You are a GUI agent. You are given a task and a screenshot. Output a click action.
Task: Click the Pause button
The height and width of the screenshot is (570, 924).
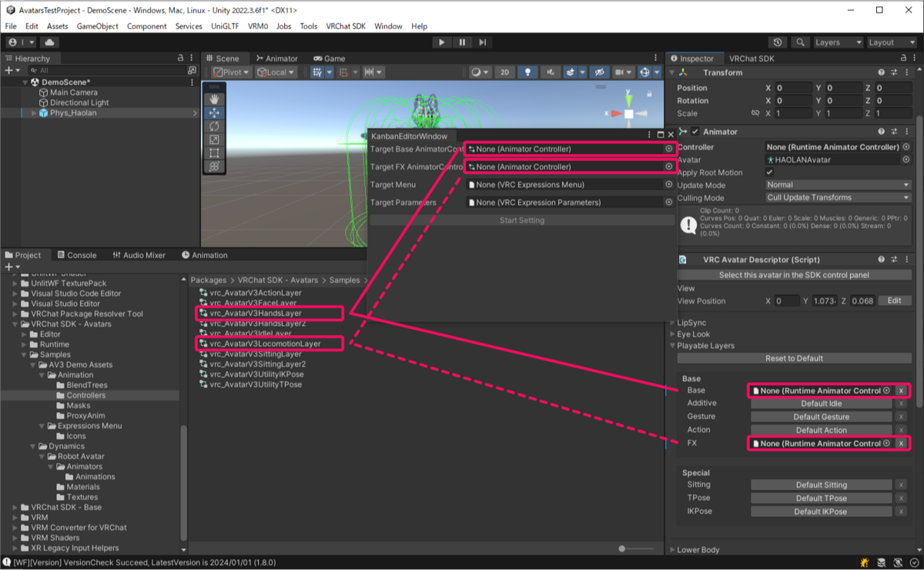(x=462, y=42)
